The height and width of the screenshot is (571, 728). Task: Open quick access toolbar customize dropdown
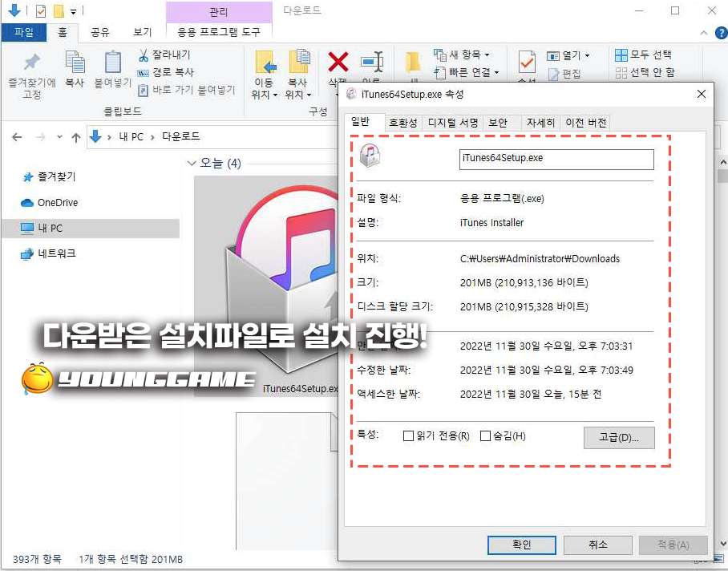pyautogui.click(x=73, y=11)
